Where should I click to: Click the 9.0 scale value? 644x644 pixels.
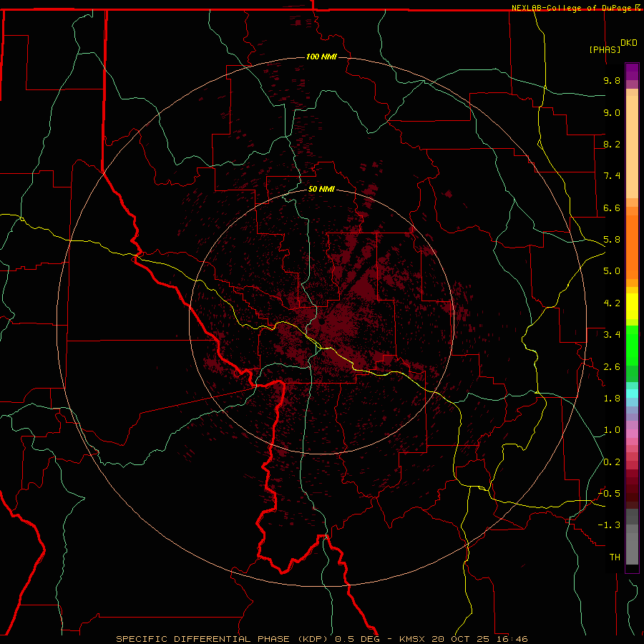click(x=612, y=112)
